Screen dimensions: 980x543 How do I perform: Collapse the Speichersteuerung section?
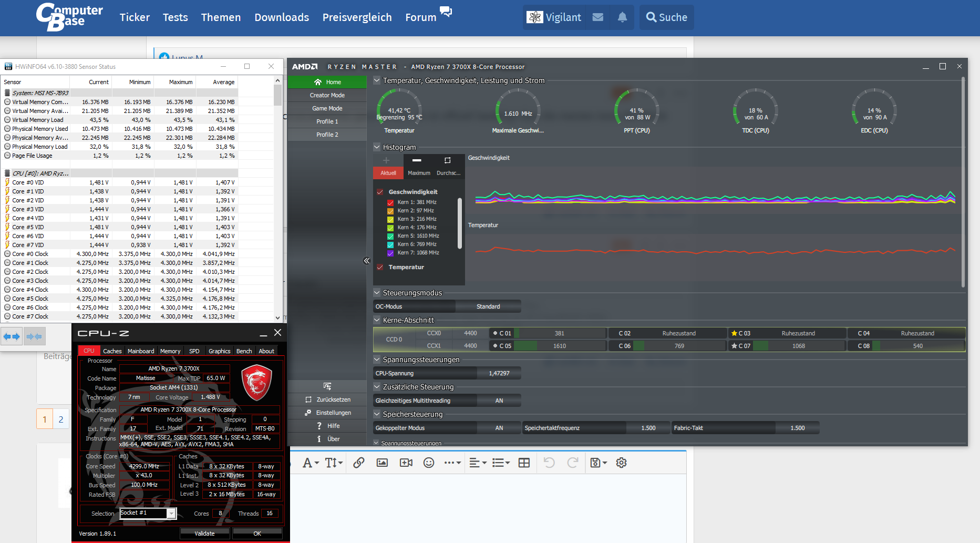377,414
